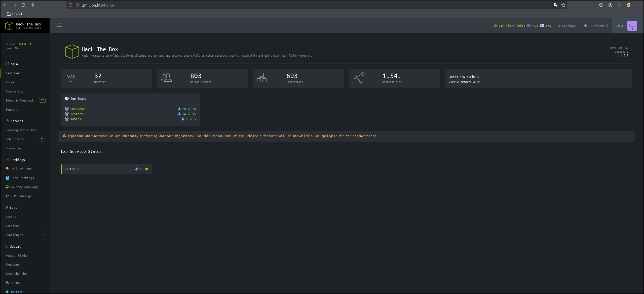Viewport: 644px width, 294px height.
Task: Open the Companies sidebar item
Action: click(13, 148)
